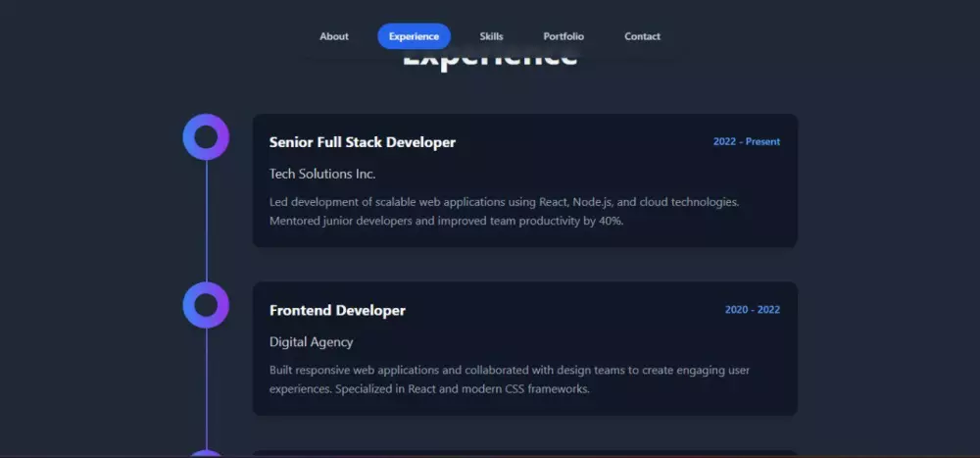Click the 2022 - Present date label
This screenshot has width=980, height=458.
point(747,141)
